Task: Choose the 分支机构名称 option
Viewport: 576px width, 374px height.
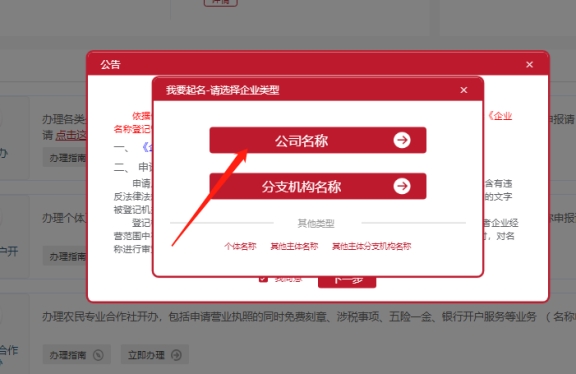Action: pos(318,186)
